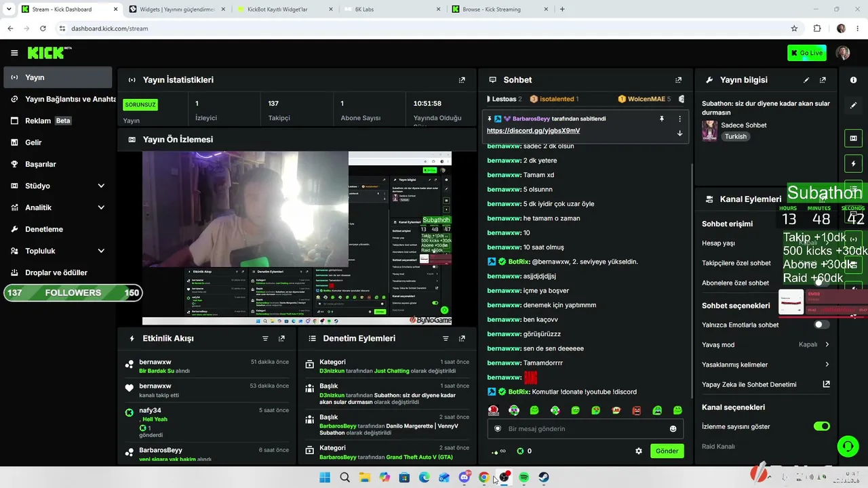868x488 pixels.
Task: Click the info icon in the right rail
Action: [x=853, y=80]
